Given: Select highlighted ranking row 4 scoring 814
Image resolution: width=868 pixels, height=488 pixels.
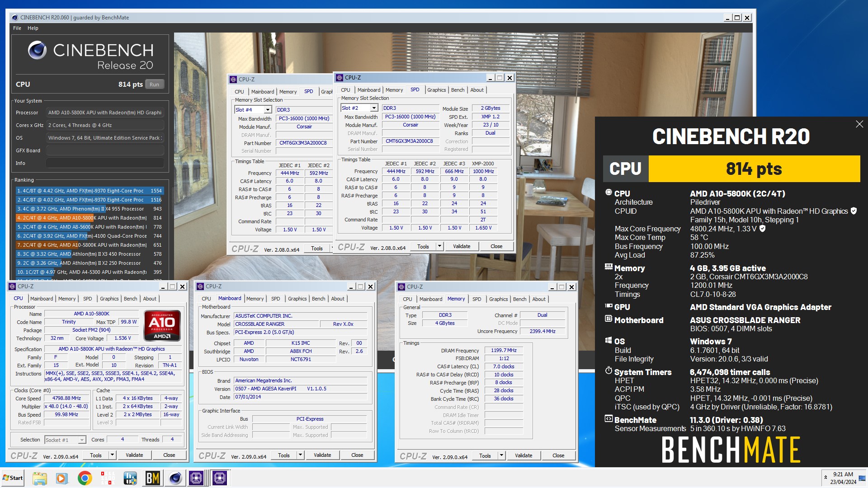Looking at the screenshot, I should (x=90, y=218).
